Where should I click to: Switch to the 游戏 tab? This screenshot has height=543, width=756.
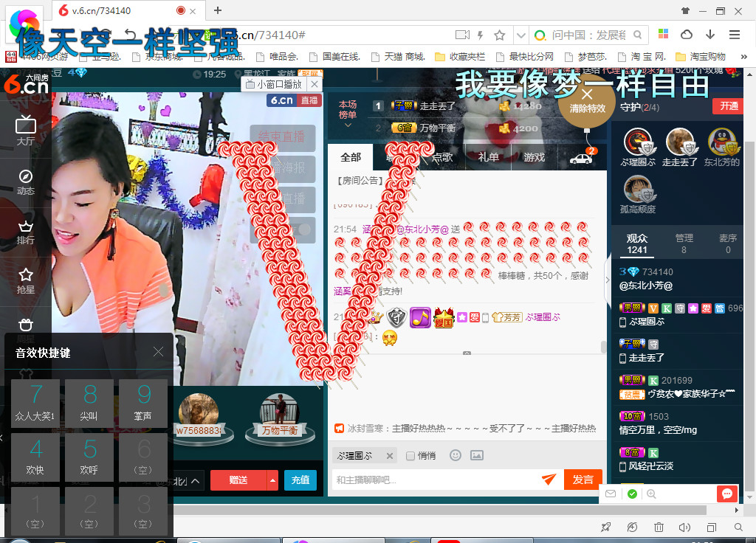535,157
